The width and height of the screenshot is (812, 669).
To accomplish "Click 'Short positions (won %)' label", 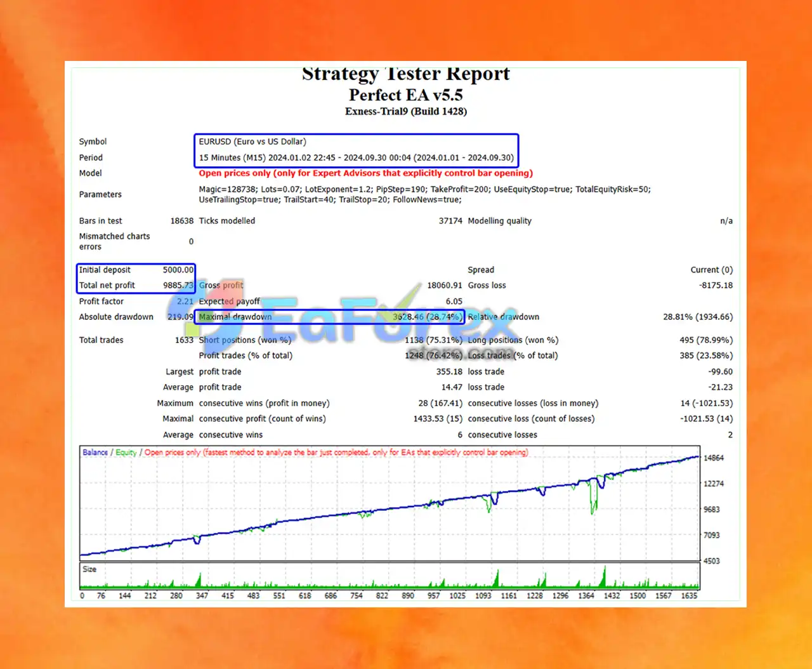I will coord(245,340).
